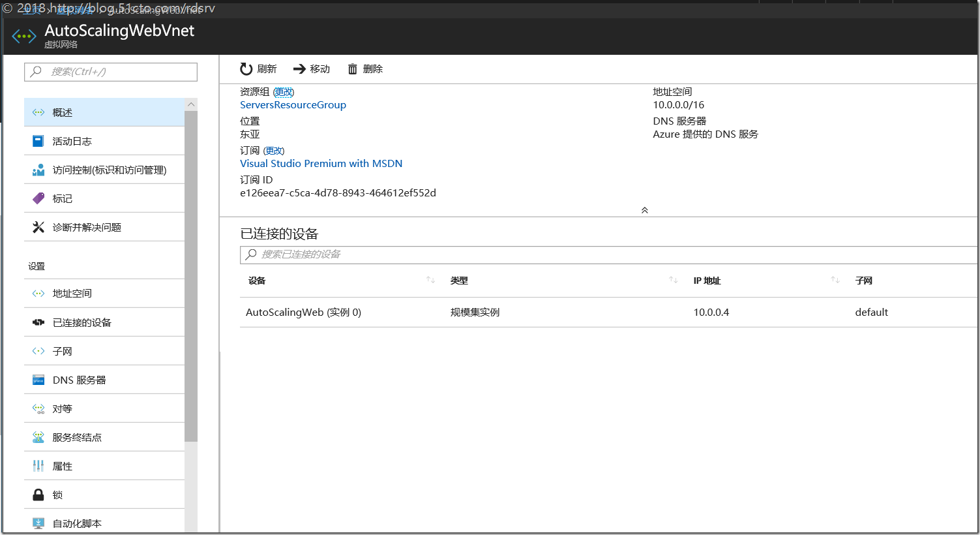
Task: Click the 10.0.0.4 IP address cell
Action: point(711,313)
